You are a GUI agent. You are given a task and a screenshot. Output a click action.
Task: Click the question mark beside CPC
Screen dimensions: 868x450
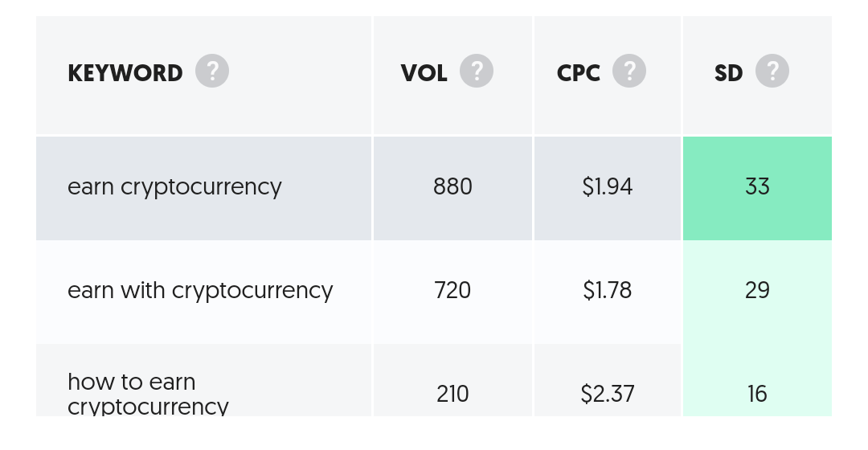click(x=629, y=71)
